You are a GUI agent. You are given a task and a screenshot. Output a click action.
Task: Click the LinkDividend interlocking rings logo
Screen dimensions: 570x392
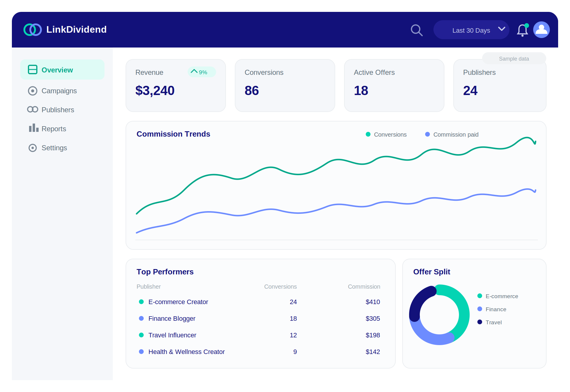coord(33,30)
